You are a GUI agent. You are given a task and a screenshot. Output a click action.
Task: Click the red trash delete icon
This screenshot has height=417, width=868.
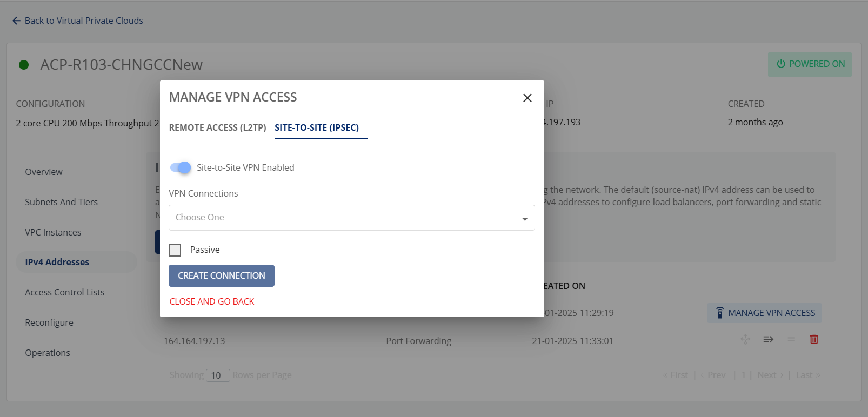pyautogui.click(x=814, y=339)
